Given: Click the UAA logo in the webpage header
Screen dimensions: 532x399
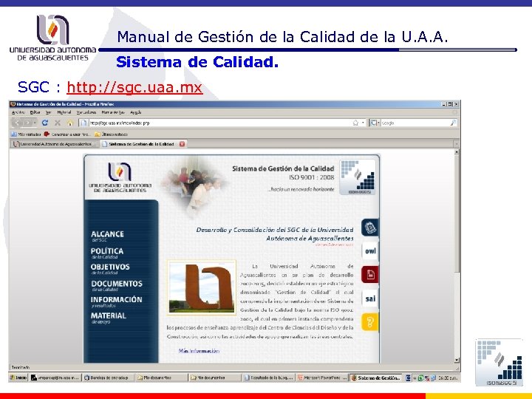Looking at the screenshot, I should pos(120,178).
